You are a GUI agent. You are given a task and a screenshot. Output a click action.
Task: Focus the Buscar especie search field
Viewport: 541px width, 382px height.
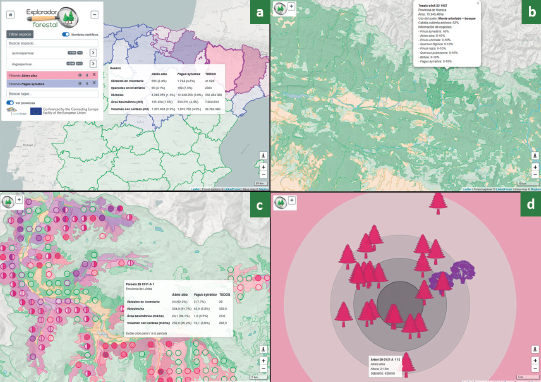[x=52, y=43]
